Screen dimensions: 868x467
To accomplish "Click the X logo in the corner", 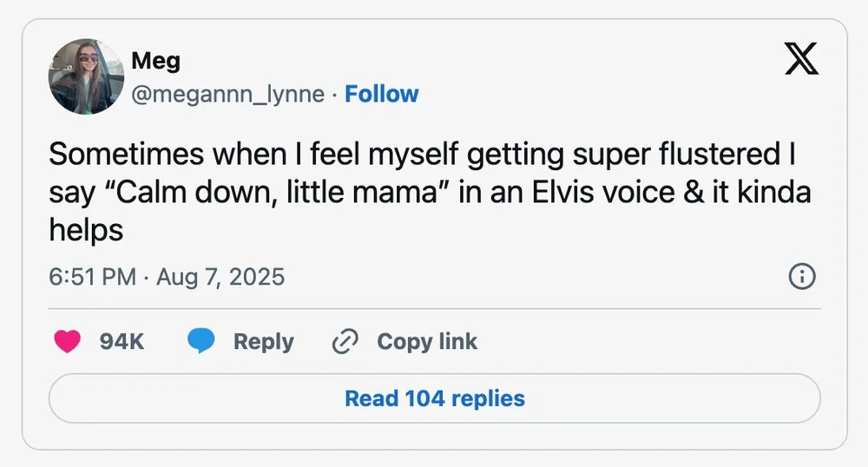I will click(801, 58).
